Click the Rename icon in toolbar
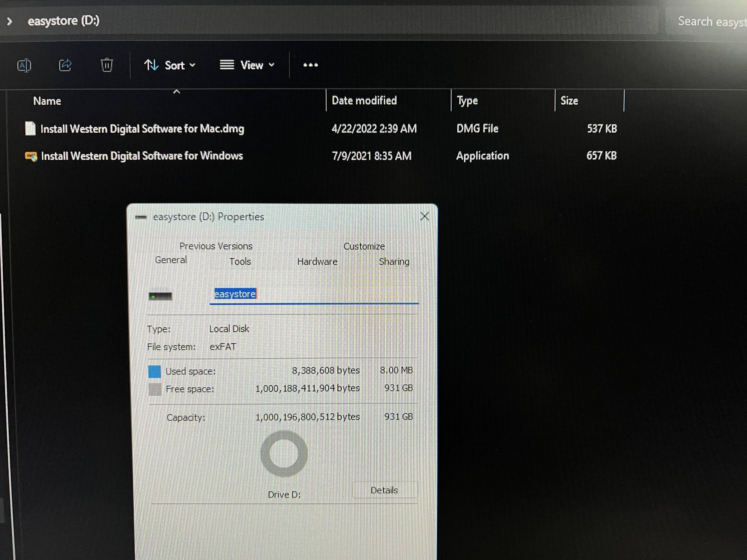 [24, 65]
